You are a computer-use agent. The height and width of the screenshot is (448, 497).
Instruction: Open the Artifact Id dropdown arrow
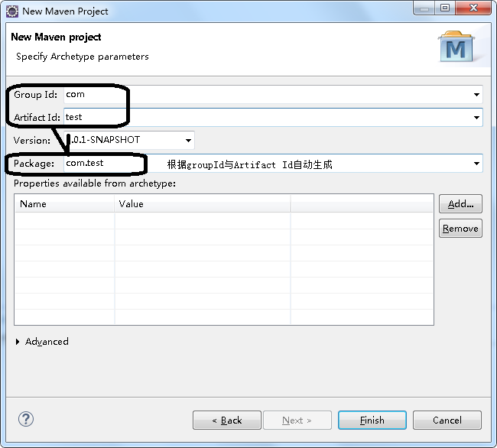[476, 118]
